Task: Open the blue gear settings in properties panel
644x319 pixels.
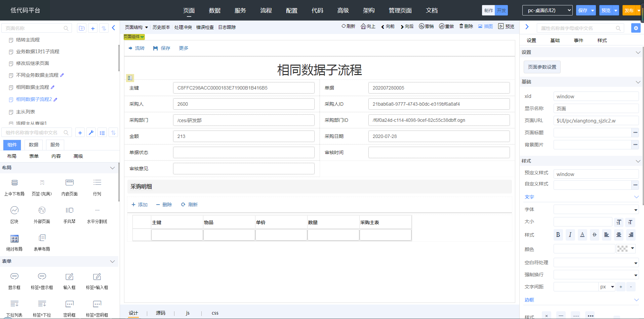Action: click(x=636, y=28)
